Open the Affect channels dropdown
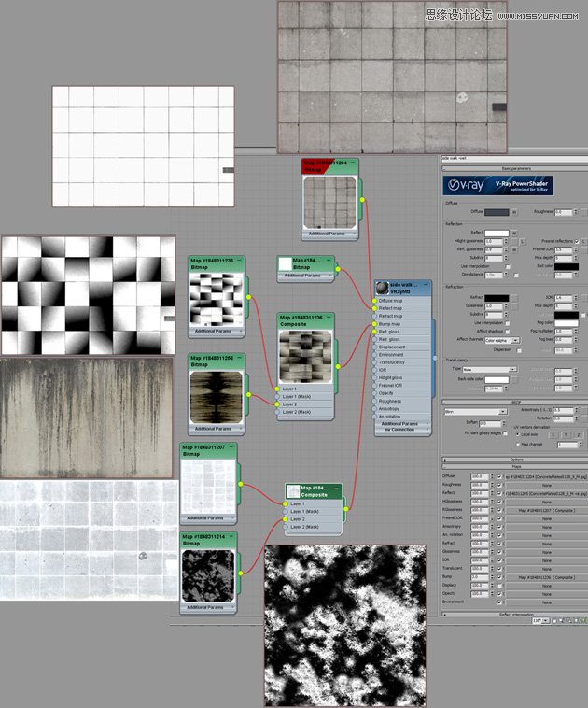 502,340
